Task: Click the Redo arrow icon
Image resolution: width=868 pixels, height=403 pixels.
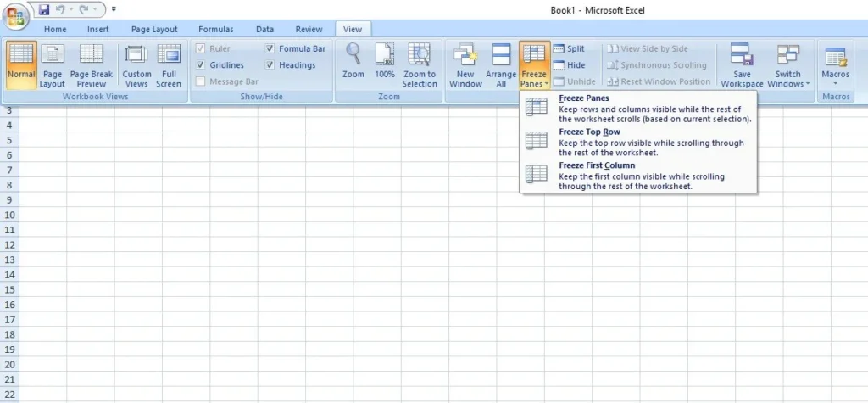Action: click(x=85, y=9)
